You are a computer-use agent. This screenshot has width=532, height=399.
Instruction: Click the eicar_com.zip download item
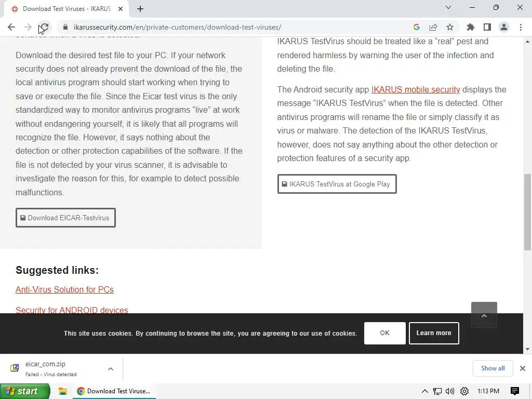(x=61, y=368)
